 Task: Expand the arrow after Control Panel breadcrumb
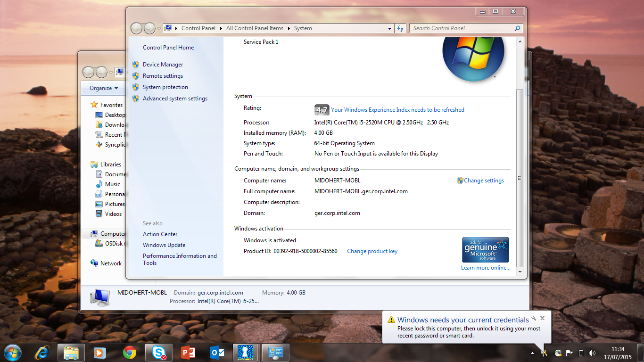pos(221,28)
